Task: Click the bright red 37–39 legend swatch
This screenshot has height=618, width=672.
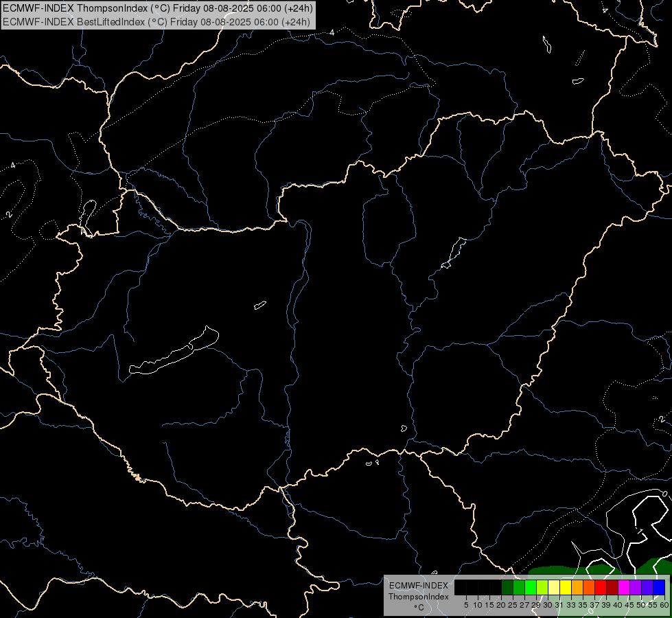Action: click(601, 588)
